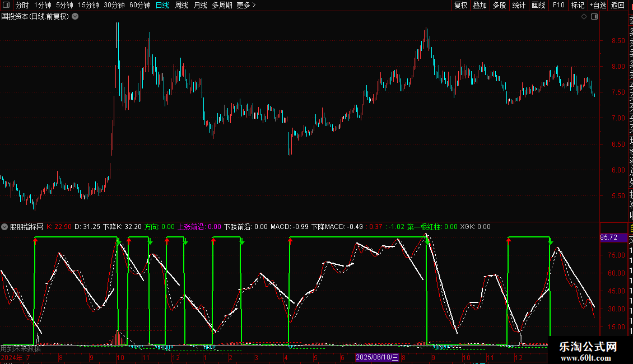Click the K: 22.50 indicator value
Screen dimensions: 633x364
(x=59, y=227)
